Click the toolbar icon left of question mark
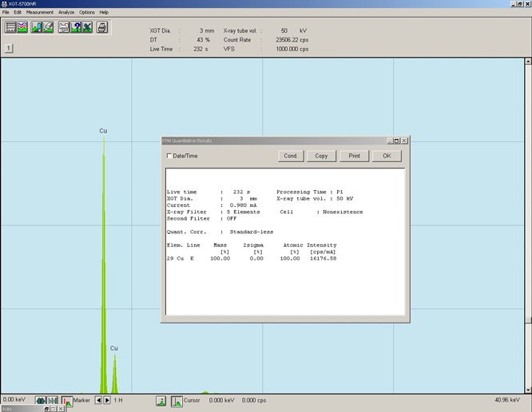 click(x=64, y=27)
